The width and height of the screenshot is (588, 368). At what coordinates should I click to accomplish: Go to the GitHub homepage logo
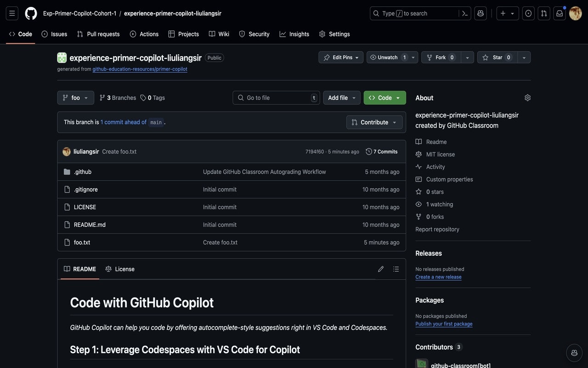click(x=31, y=13)
